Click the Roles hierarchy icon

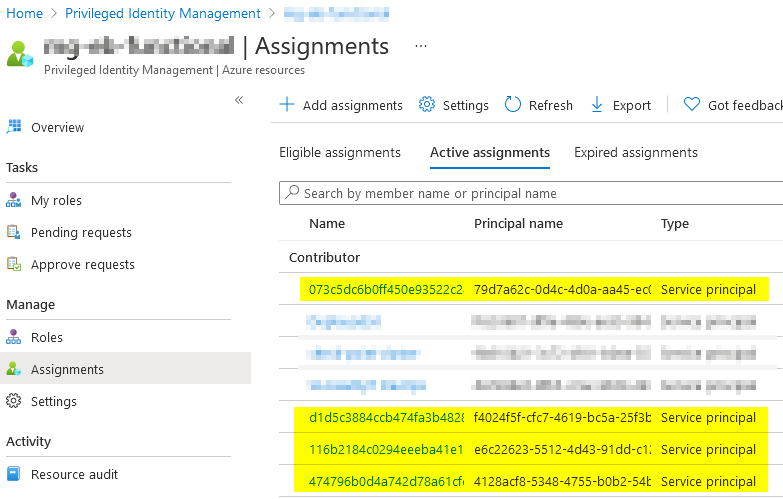(x=13, y=337)
